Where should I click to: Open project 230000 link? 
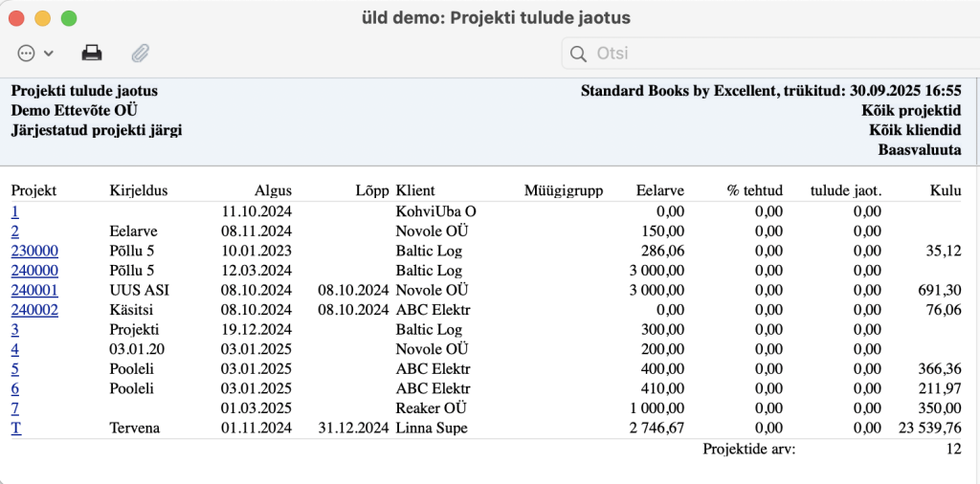(34, 251)
